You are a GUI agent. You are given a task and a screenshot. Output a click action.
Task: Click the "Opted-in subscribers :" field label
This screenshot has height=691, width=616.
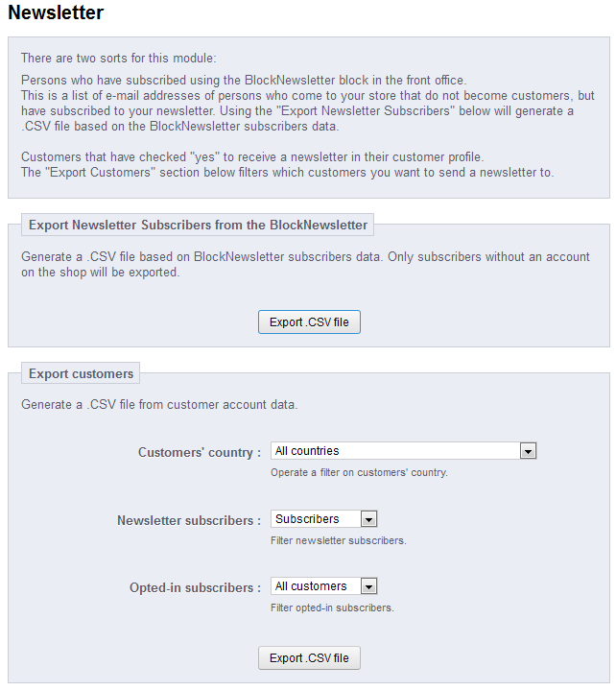tap(195, 588)
